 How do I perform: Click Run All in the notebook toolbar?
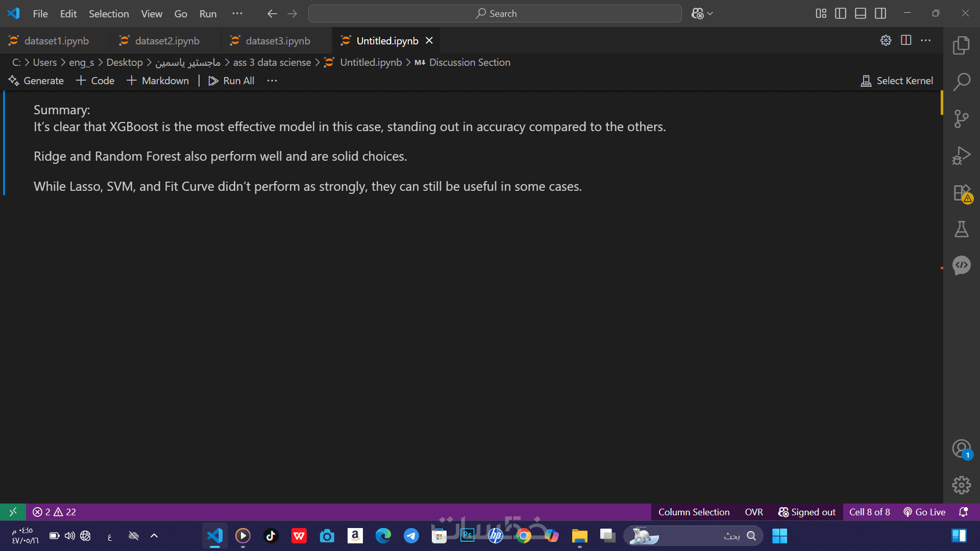[232, 81]
